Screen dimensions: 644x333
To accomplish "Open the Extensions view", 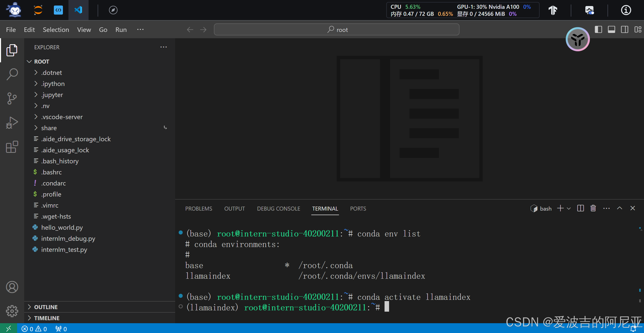I will (x=12, y=147).
